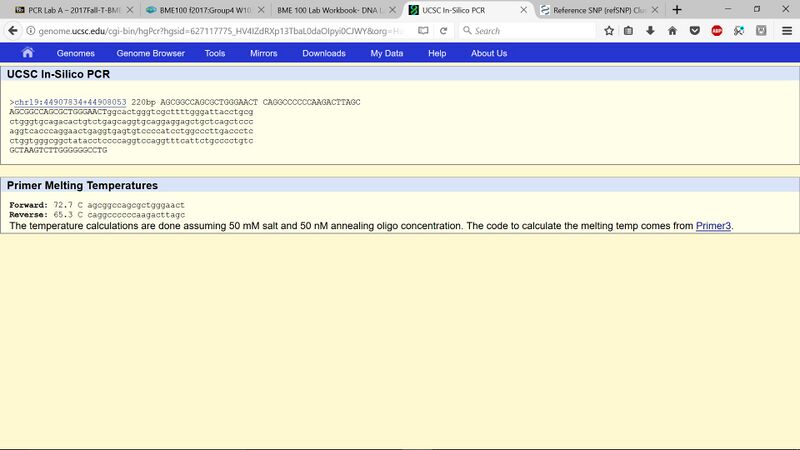Click the Adblock Plus ABP icon

click(716, 31)
